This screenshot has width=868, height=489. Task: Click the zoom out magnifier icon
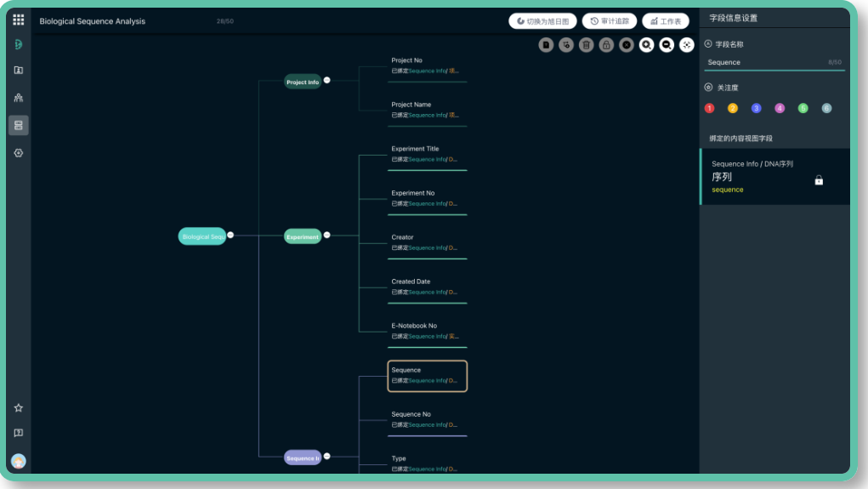point(667,45)
